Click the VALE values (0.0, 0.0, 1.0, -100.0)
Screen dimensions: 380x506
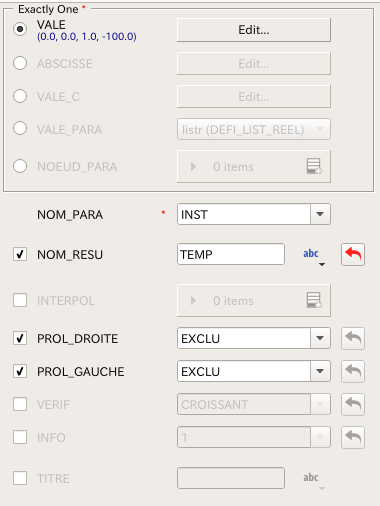[87, 36]
